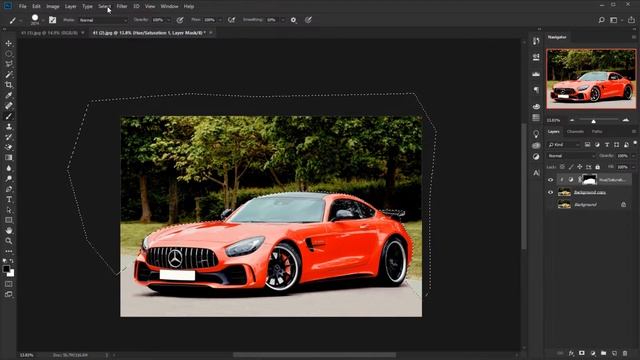Toggle the brush settings panel icon

[53, 20]
